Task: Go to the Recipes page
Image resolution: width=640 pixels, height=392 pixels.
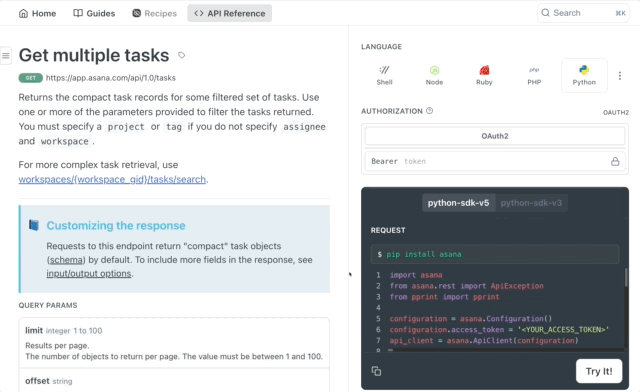Action: 154,13
